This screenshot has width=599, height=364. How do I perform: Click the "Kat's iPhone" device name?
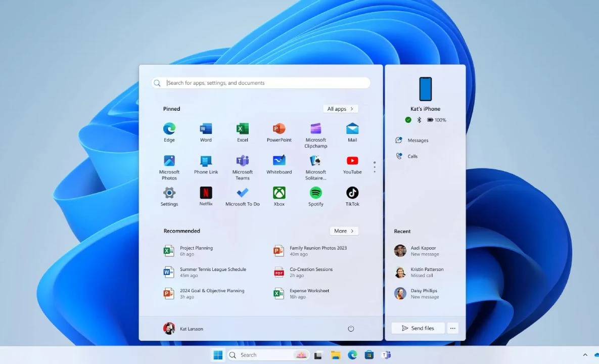[x=425, y=109]
